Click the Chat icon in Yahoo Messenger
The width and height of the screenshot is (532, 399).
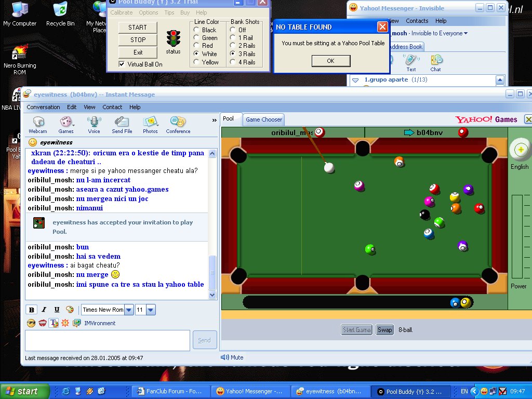[436, 60]
